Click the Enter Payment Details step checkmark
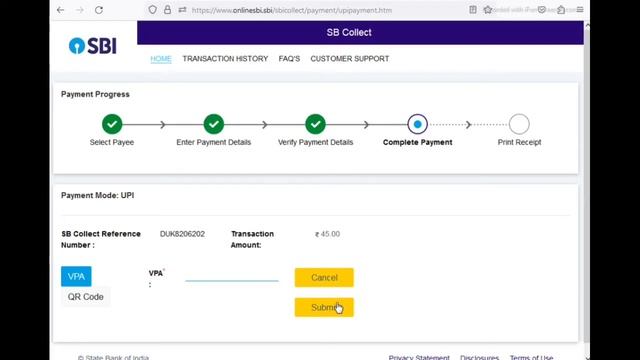 click(213, 124)
